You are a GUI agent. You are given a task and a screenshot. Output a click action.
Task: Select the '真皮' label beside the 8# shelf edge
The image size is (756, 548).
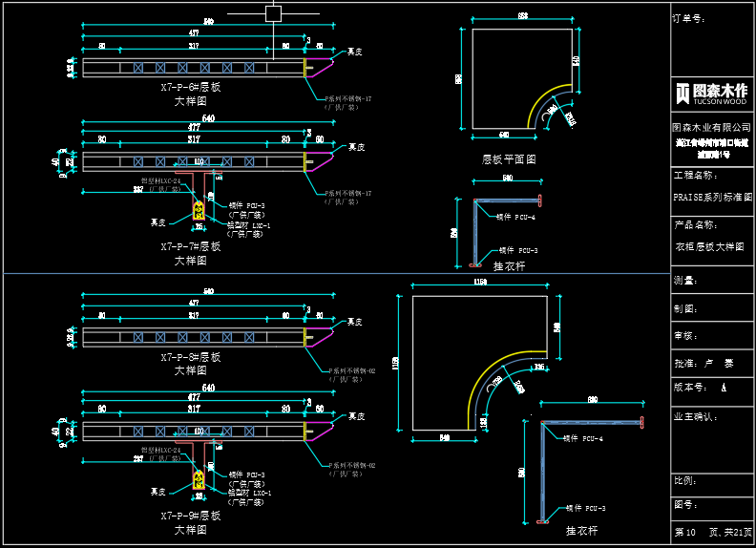click(x=355, y=322)
